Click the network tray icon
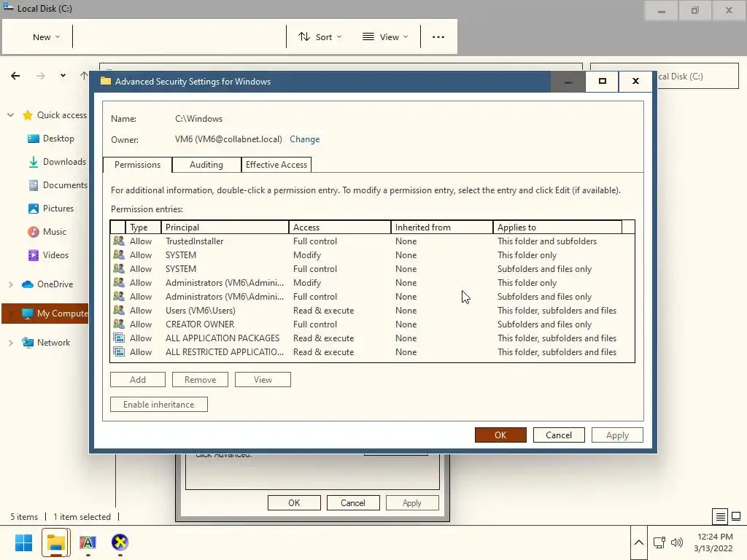The image size is (747, 560). pyautogui.click(x=659, y=542)
